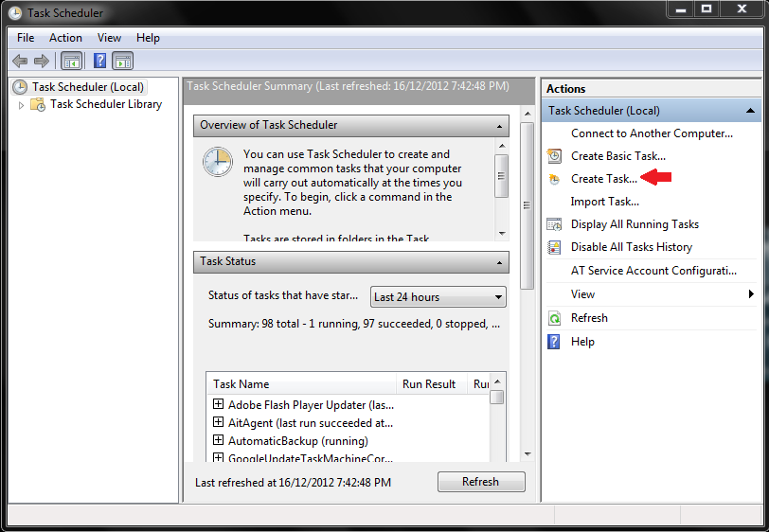
Task: Go back with the toolbar Back arrow
Action: [x=20, y=62]
